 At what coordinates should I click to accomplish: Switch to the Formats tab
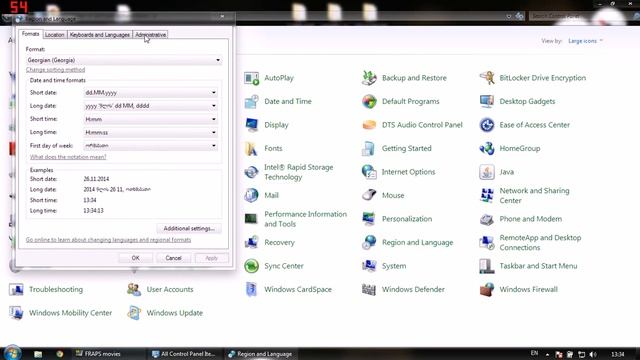tap(31, 34)
